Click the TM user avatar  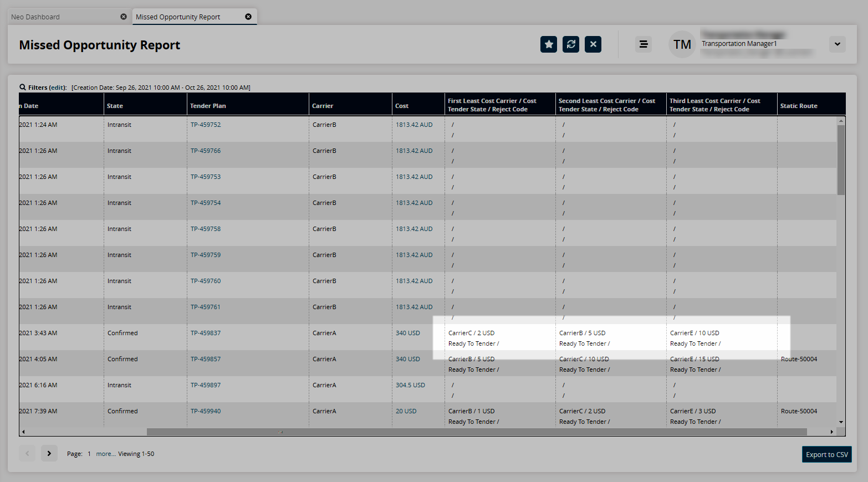pyautogui.click(x=682, y=44)
